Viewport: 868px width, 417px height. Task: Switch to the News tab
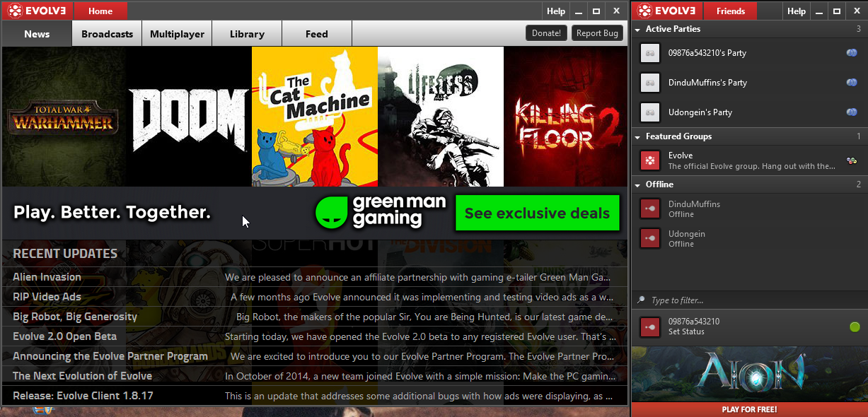click(37, 33)
